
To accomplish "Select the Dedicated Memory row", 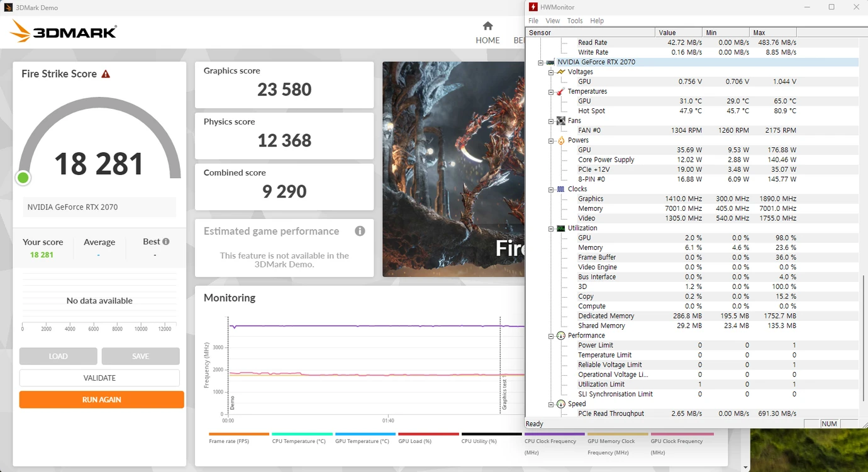I will point(692,316).
